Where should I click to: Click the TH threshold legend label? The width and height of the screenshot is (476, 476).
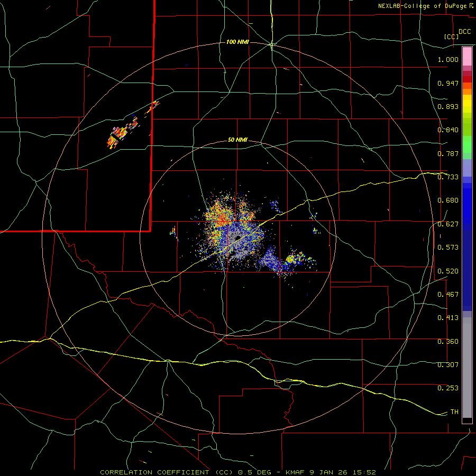(x=454, y=412)
